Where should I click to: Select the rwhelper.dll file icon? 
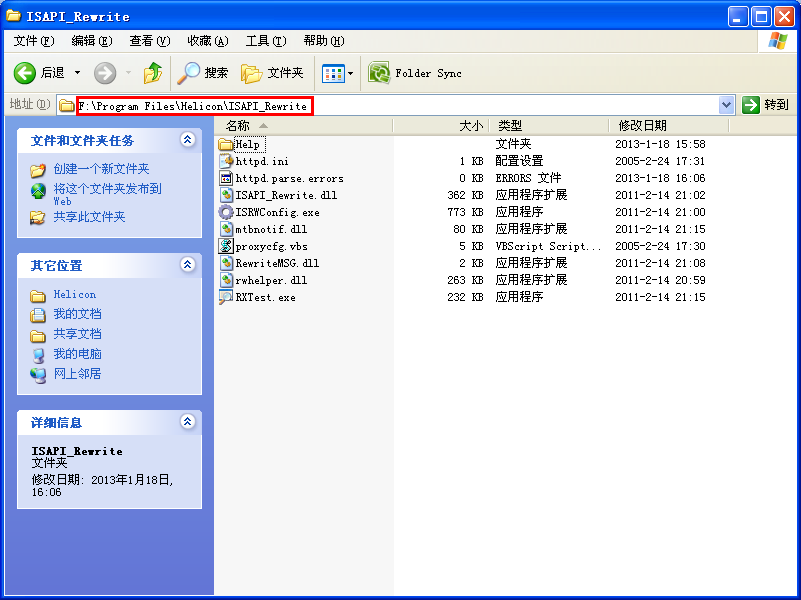point(226,280)
